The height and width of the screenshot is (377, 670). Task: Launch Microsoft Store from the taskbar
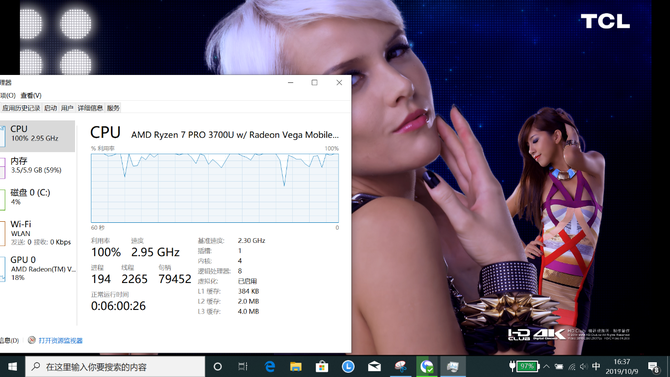322,366
